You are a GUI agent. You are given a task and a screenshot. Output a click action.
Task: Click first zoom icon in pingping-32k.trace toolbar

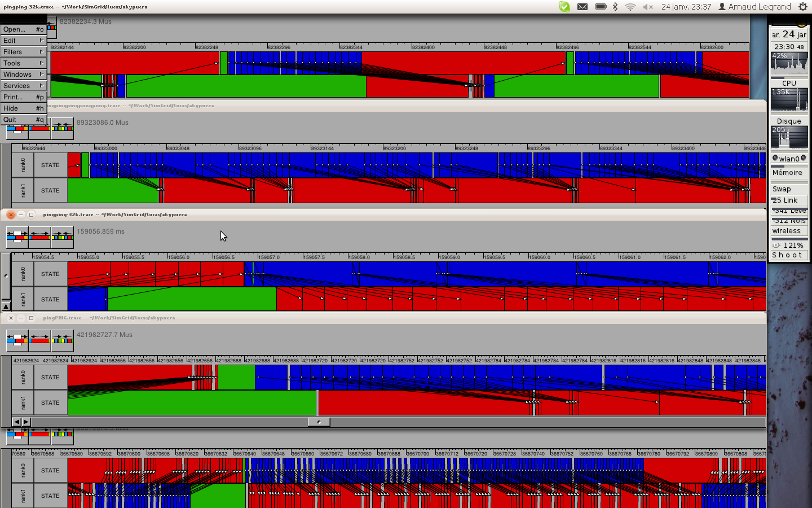(17, 238)
